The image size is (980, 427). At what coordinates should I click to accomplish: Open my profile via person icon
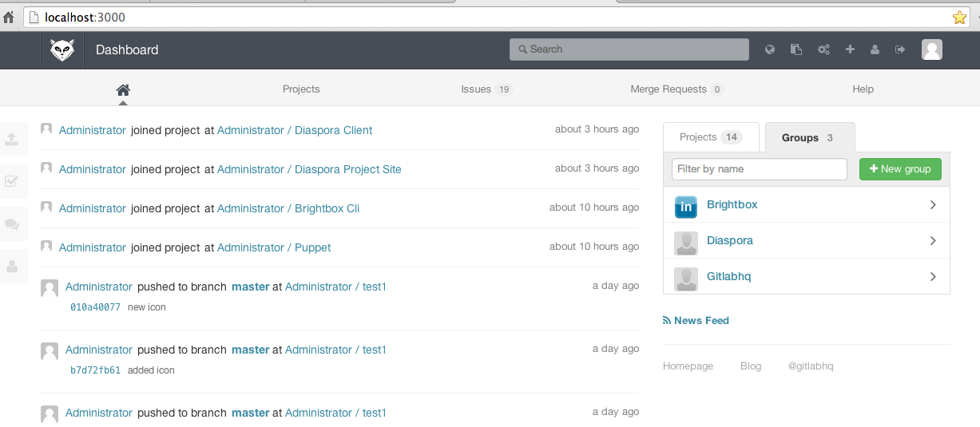[x=875, y=49]
